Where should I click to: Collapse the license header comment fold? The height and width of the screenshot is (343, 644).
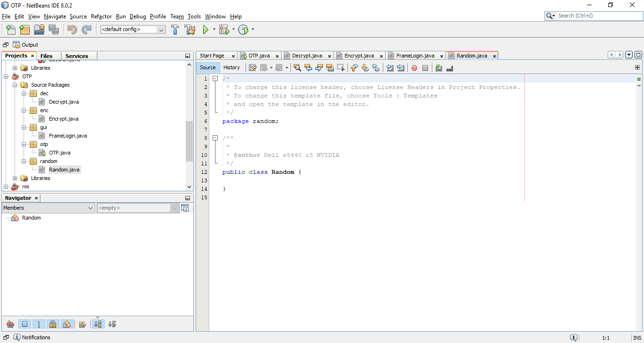[215, 78]
